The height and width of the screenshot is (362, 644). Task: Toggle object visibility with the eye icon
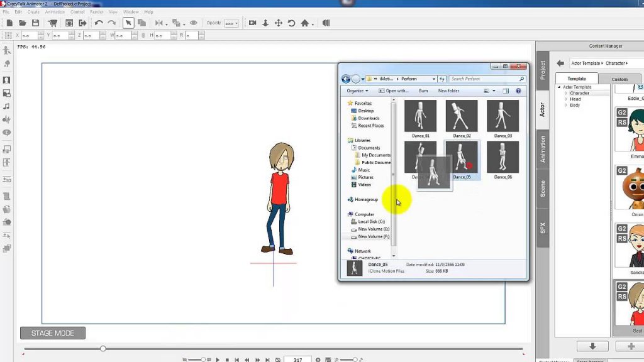194,23
